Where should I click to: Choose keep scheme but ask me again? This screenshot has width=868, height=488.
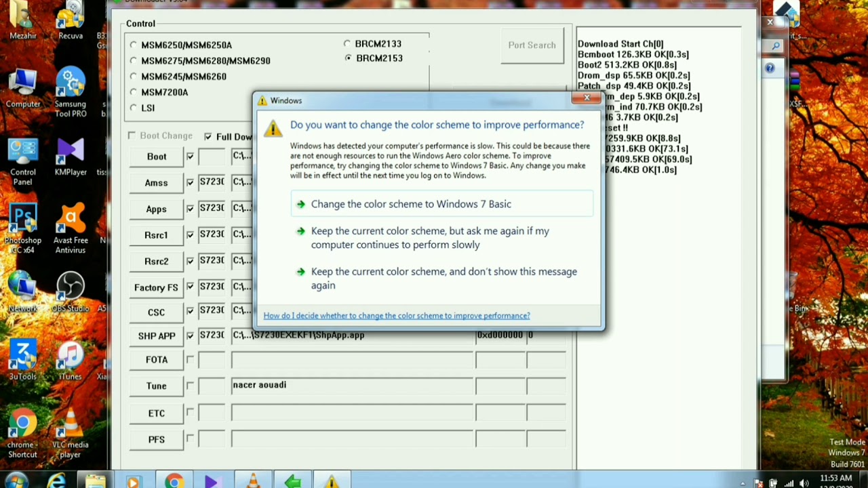point(442,238)
